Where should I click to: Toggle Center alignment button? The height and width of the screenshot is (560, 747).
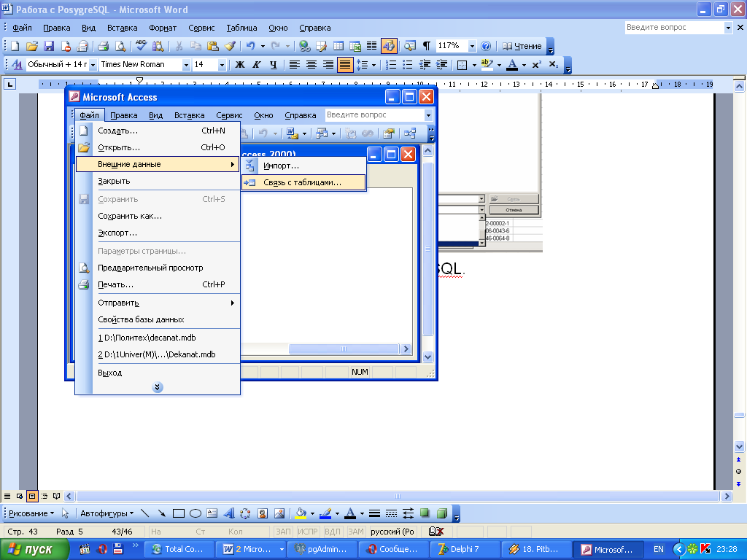coord(311,65)
